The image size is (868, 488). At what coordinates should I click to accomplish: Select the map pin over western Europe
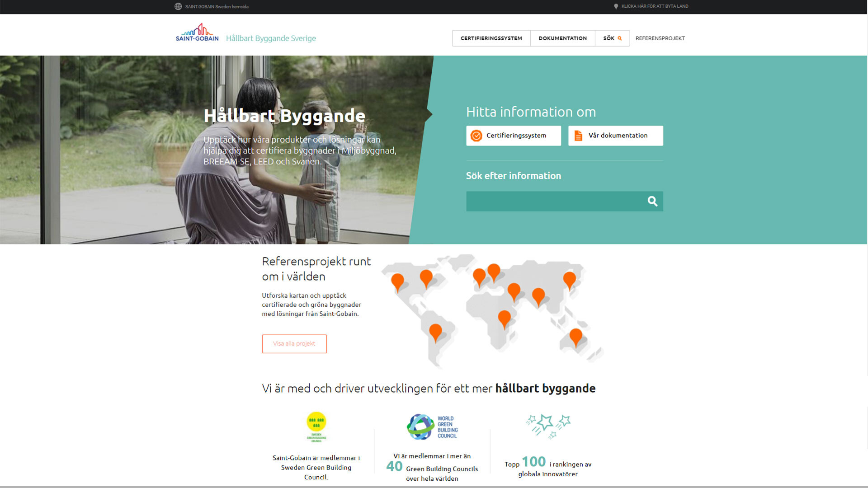(x=479, y=277)
